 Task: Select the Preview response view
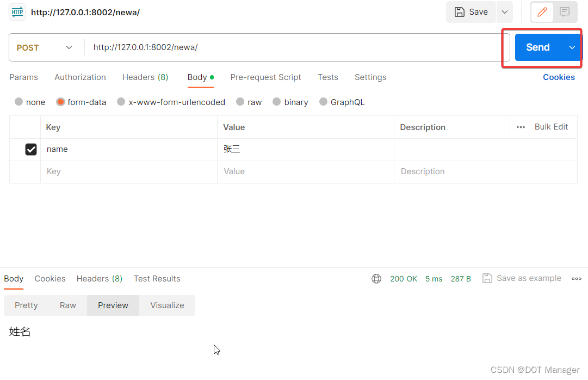tap(113, 305)
